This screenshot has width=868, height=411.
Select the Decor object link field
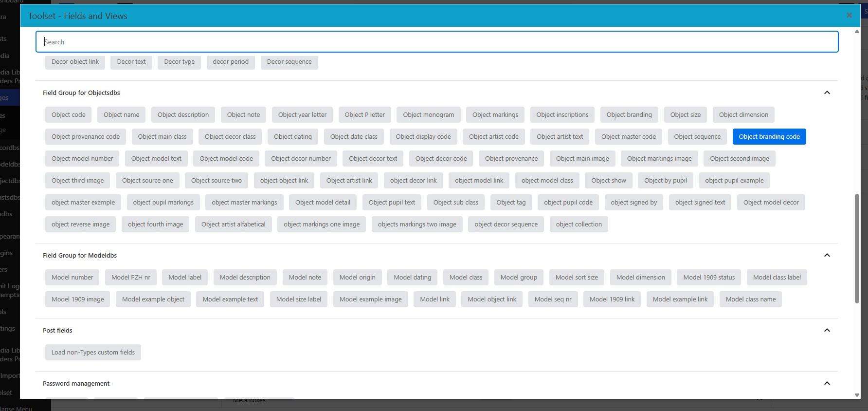point(75,62)
